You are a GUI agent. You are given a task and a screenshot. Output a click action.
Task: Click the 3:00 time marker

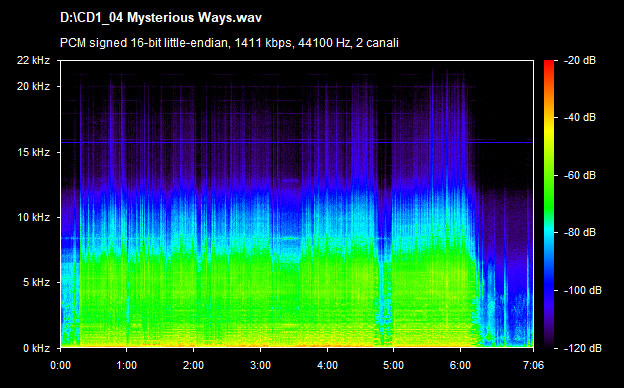click(x=260, y=365)
